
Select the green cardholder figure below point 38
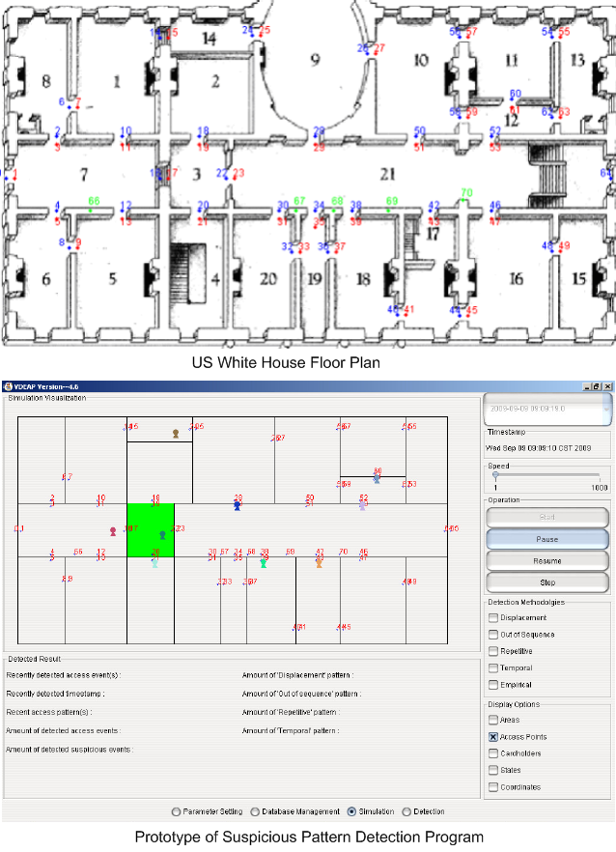pos(264,563)
